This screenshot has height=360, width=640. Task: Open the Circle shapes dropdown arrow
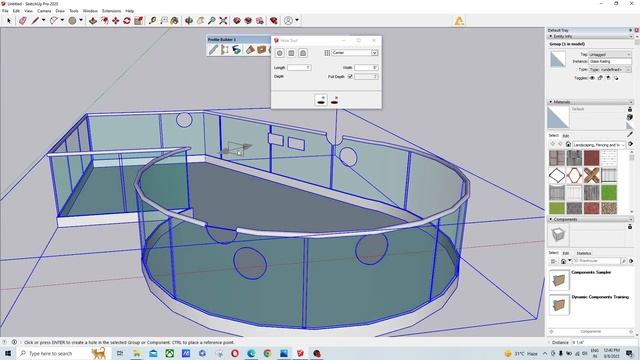[81, 20]
